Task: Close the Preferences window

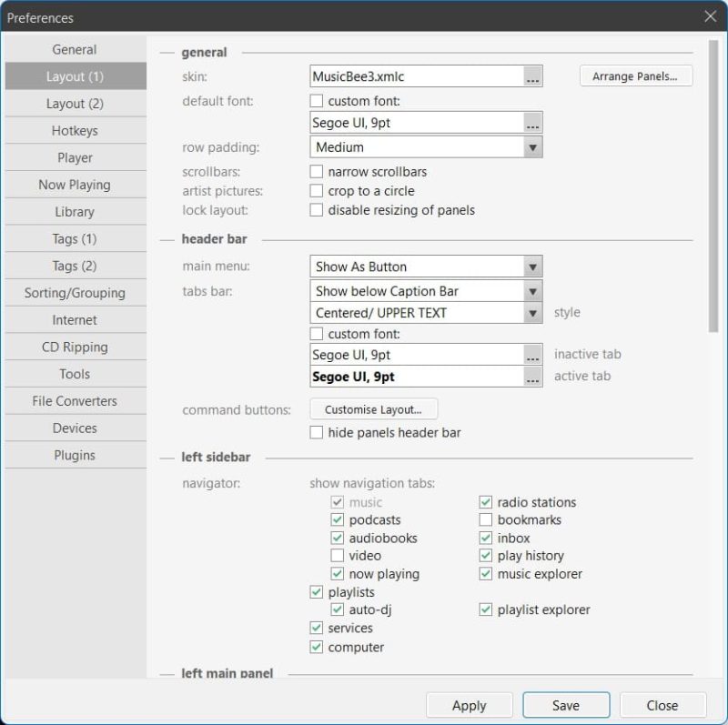Action: pos(710,16)
